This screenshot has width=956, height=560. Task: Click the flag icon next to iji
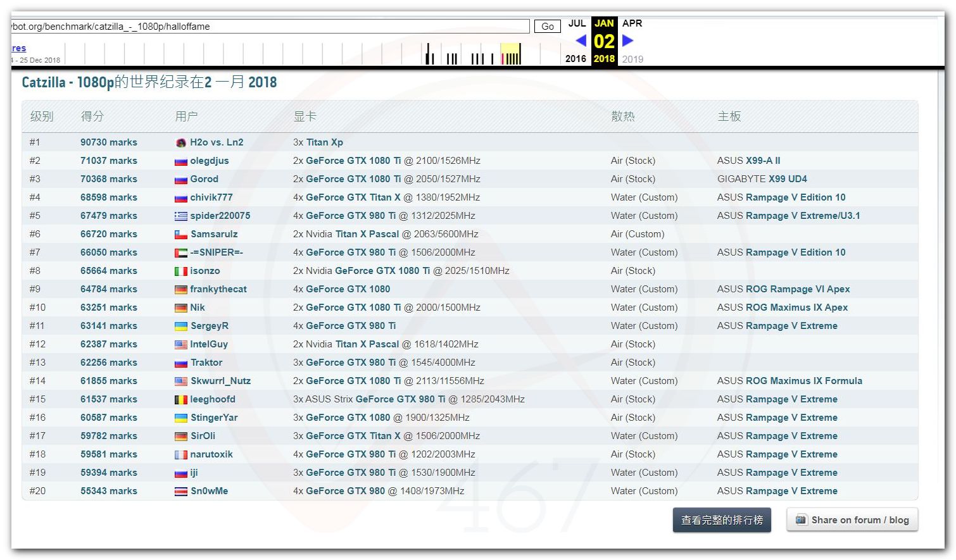pos(181,473)
